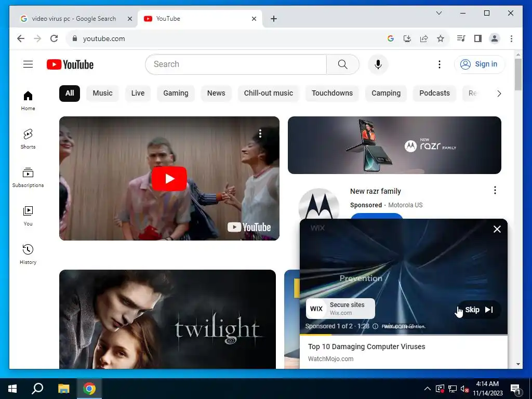Go back with browser back arrow

click(x=21, y=38)
